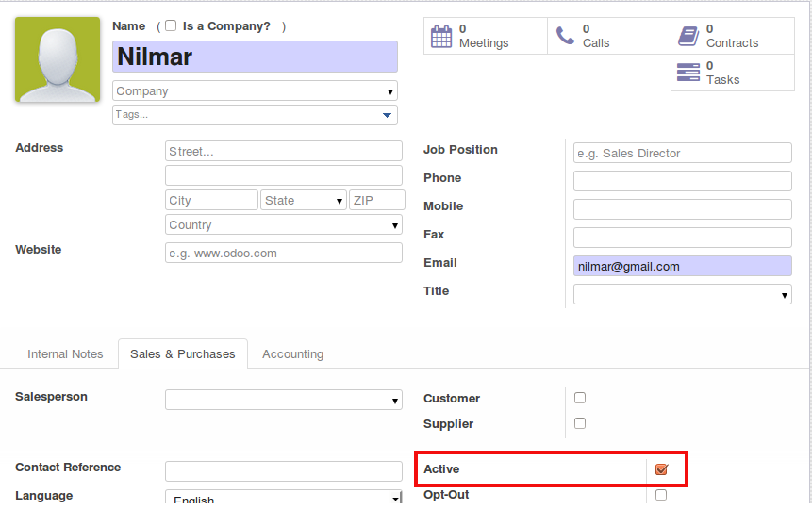Open the Salesperson dropdown
The height and width of the screenshot is (509, 812).
click(395, 401)
